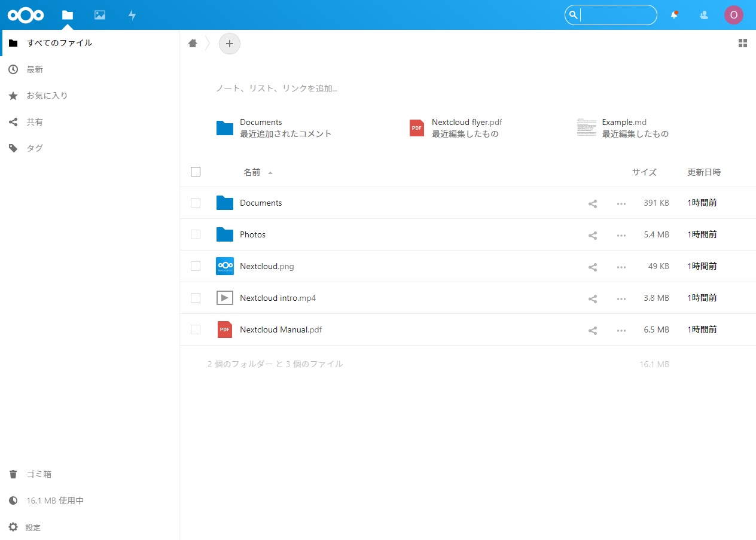Open more actions for Nextcloud Manual.pdf

pos(621,330)
